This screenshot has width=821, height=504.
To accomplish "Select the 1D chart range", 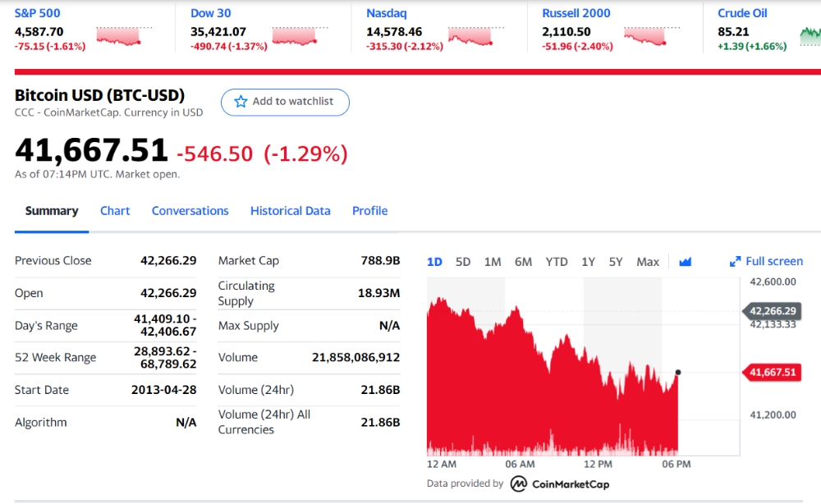I will pyautogui.click(x=434, y=262).
